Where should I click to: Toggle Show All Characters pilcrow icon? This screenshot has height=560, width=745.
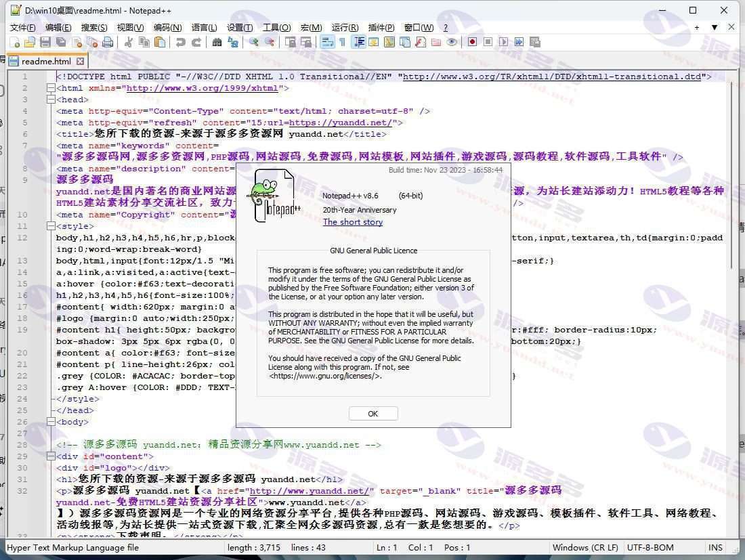click(342, 42)
